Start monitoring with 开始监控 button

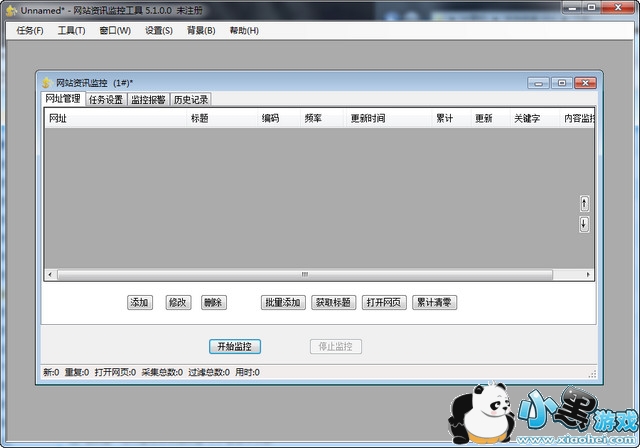[235, 346]
